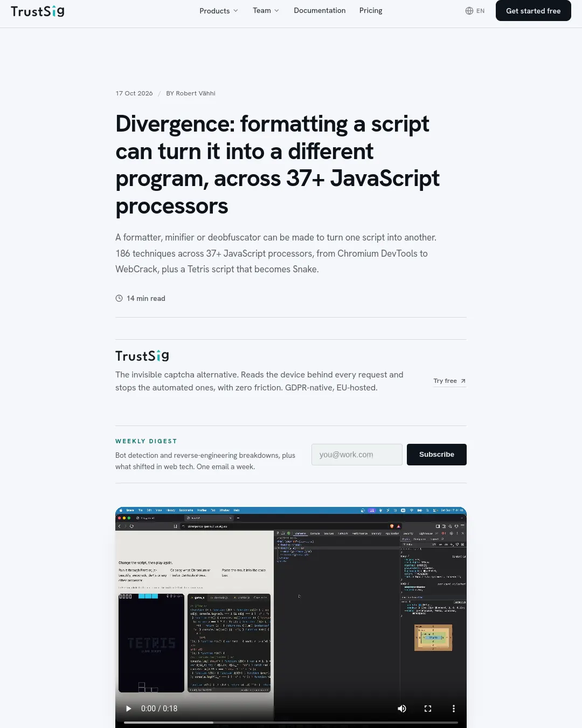
Task: Play the Tetris demo video
Action: pos(128,709)
